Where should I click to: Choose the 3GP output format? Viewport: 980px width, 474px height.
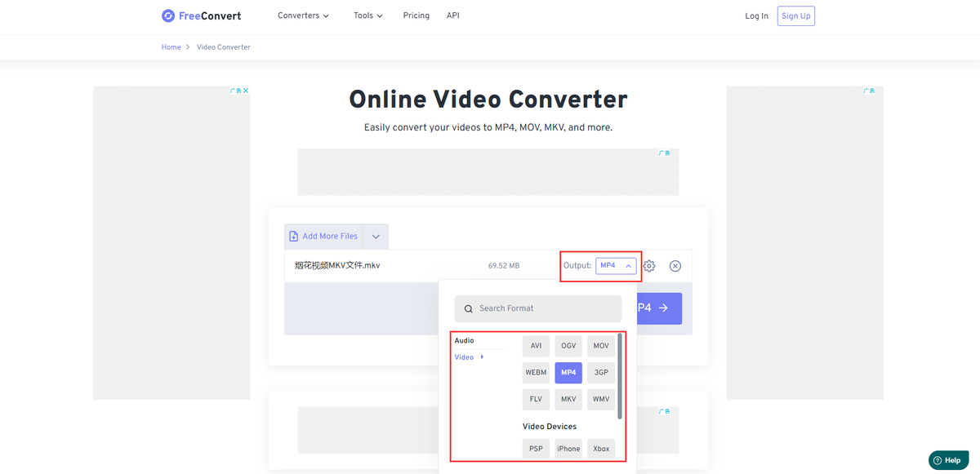pyautogui.click(x=601, y=373)
